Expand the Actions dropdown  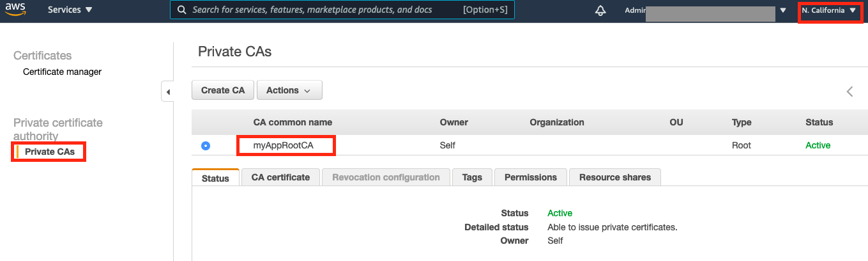[289, 90]
